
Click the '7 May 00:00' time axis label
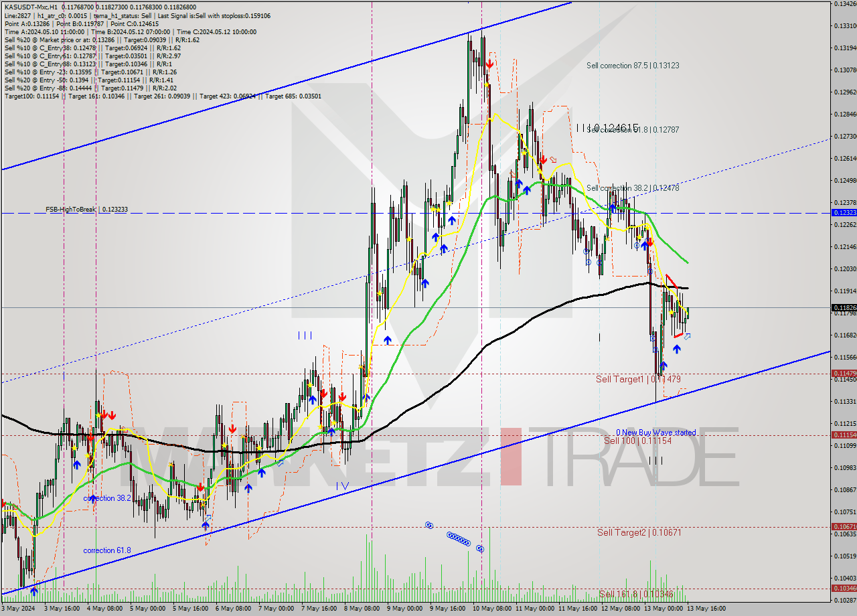(277, 609)
